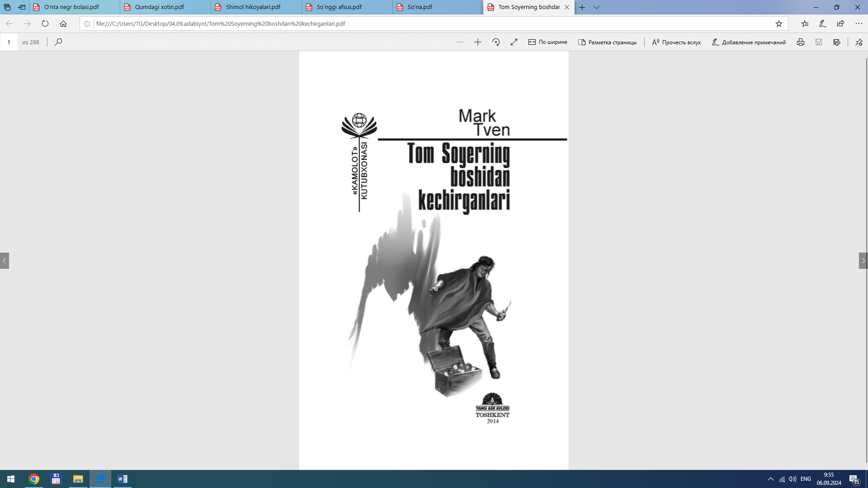868x488 pixels.
Task: Expand the tab list chevron
Action: coord(596,7)
